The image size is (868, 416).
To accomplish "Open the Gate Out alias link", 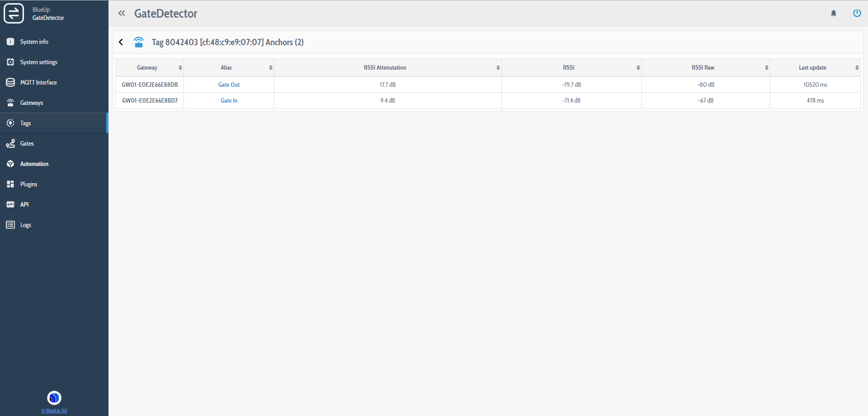I will [229, 85].
